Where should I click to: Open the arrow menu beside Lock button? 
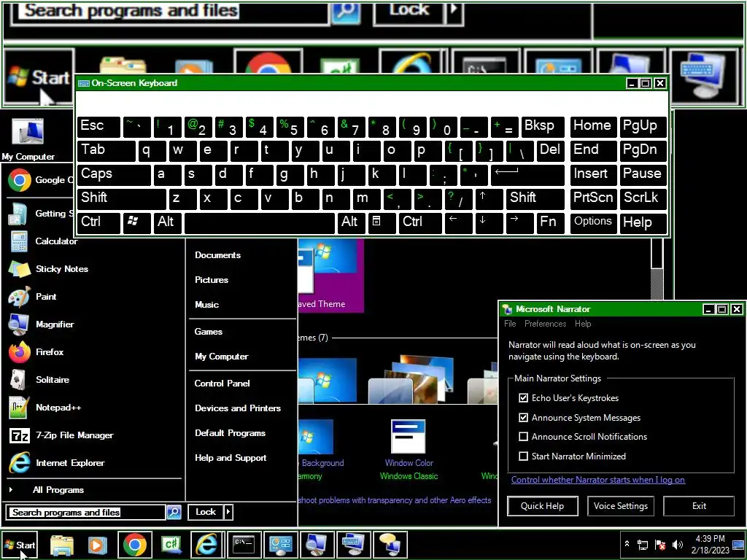(x=228, y=513)
